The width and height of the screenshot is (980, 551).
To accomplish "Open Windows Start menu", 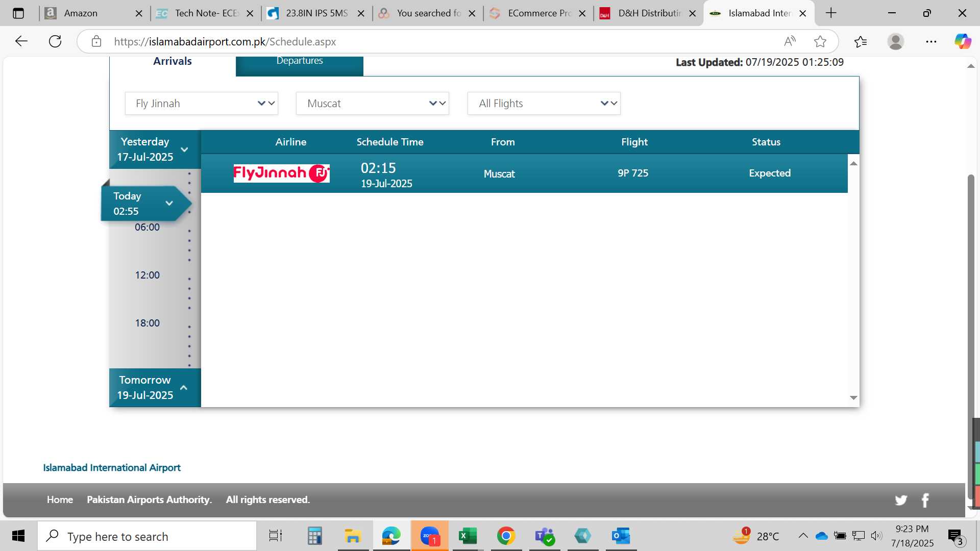I will [18, 536].
